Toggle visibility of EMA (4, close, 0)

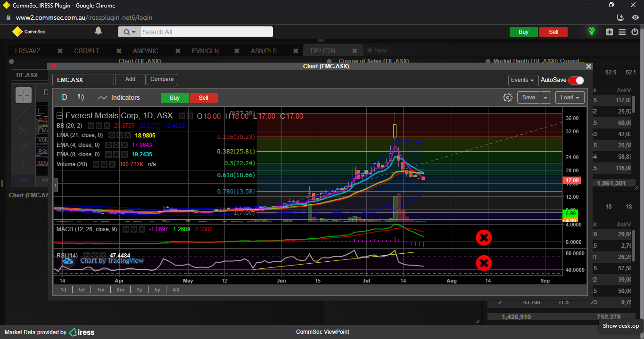click(x=107, y=145)
